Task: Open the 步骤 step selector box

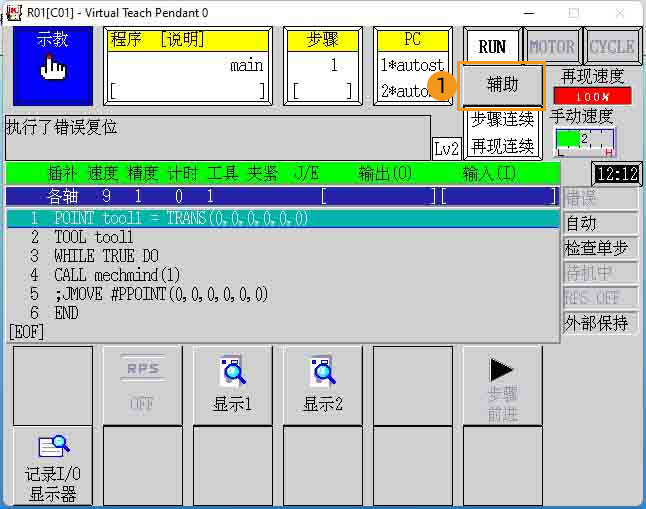Action: (x=323, y=66)
